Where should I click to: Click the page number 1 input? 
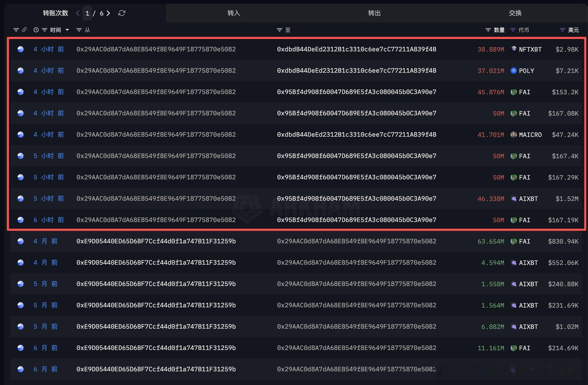pos(87,13)
